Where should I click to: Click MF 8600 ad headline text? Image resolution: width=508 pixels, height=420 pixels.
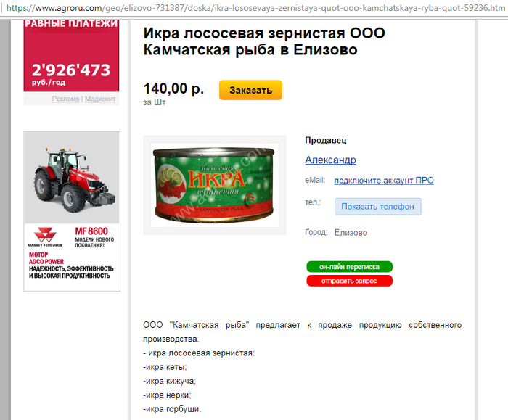click(x=91, y=231)
